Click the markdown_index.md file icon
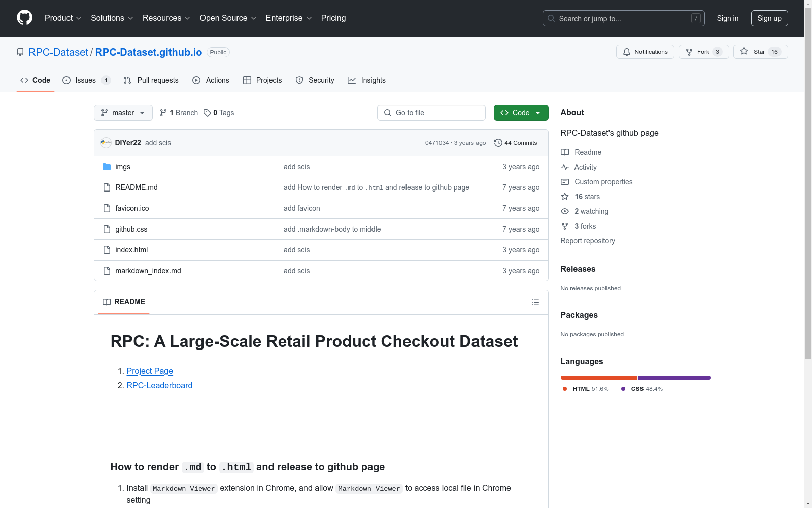812x508 pixels. [107, 271]
